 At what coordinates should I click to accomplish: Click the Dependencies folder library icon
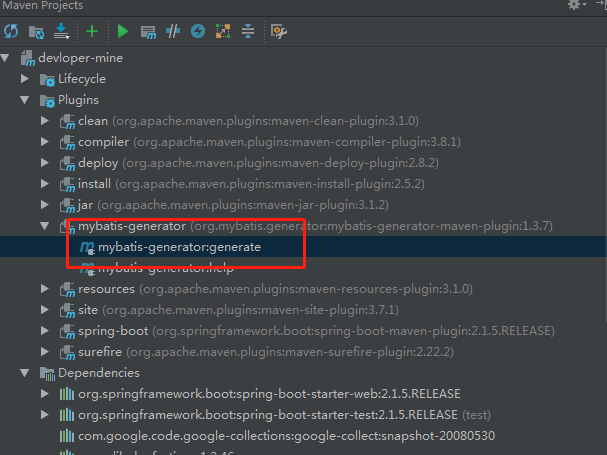click(48, 374)
